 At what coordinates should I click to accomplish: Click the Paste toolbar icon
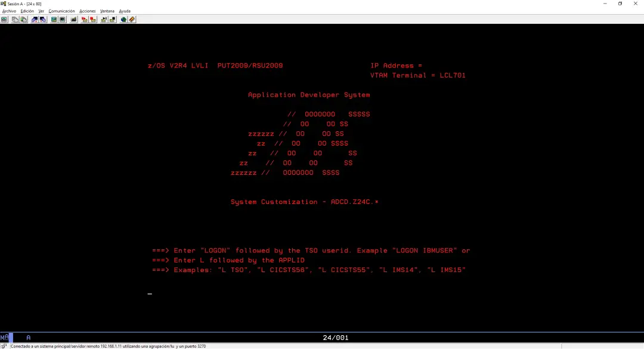[x=23, y=19]
